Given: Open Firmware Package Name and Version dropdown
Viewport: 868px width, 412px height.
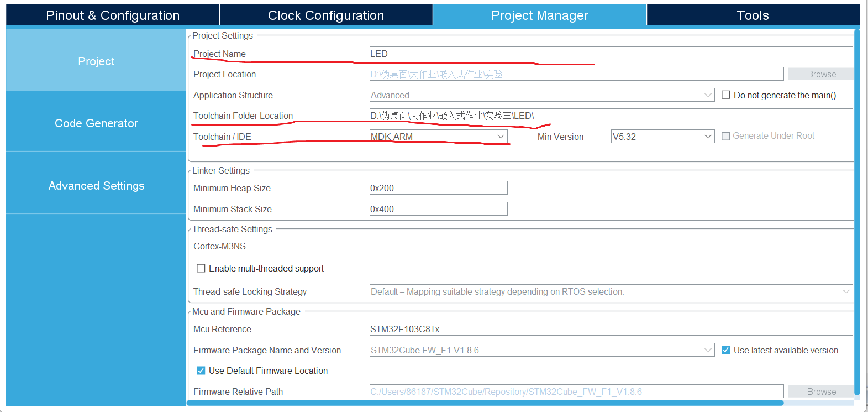Looking at the screenshot, I should pos(542,350).
